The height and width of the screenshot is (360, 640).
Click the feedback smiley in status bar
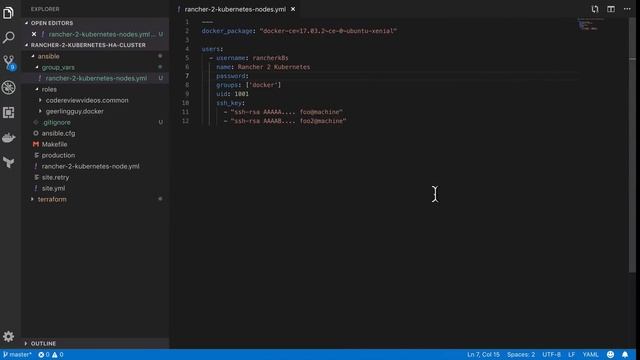[x=610, y=354]
